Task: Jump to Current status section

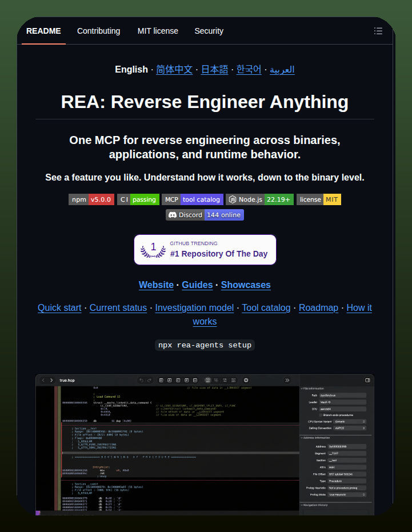Action: coord(118,308)
